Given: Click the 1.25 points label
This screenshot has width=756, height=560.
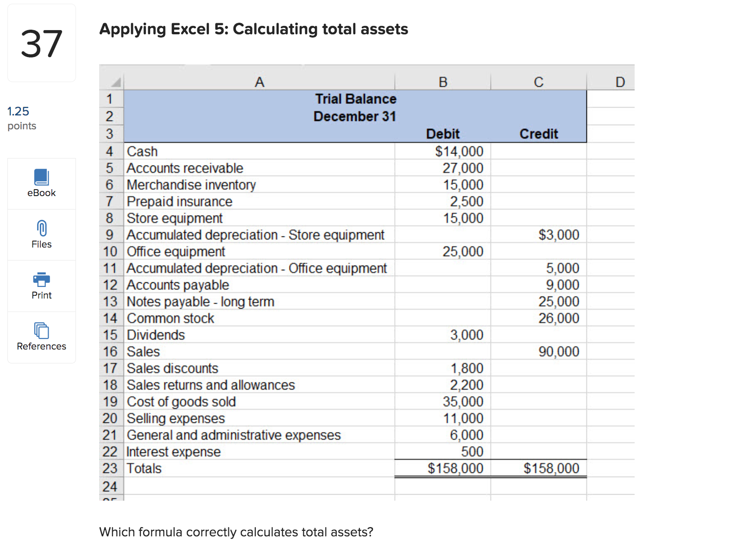Looking at the screenshot, I should click(21, 117).
